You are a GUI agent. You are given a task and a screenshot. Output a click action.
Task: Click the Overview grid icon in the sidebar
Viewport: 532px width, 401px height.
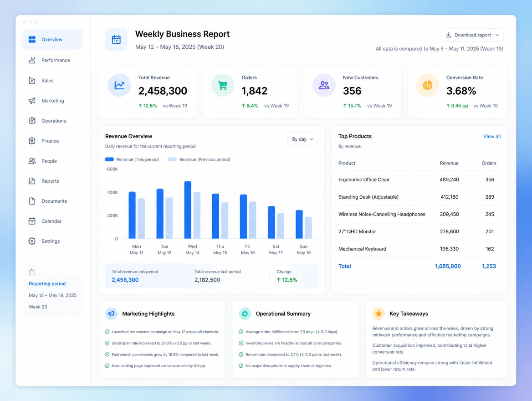tap(32, 39)
